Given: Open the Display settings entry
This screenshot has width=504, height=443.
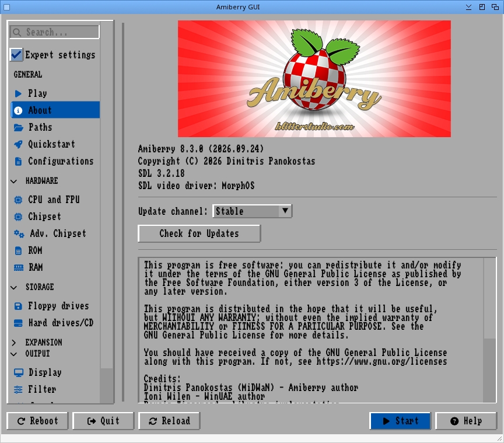Looking at the screenshot, I should 55,372.
